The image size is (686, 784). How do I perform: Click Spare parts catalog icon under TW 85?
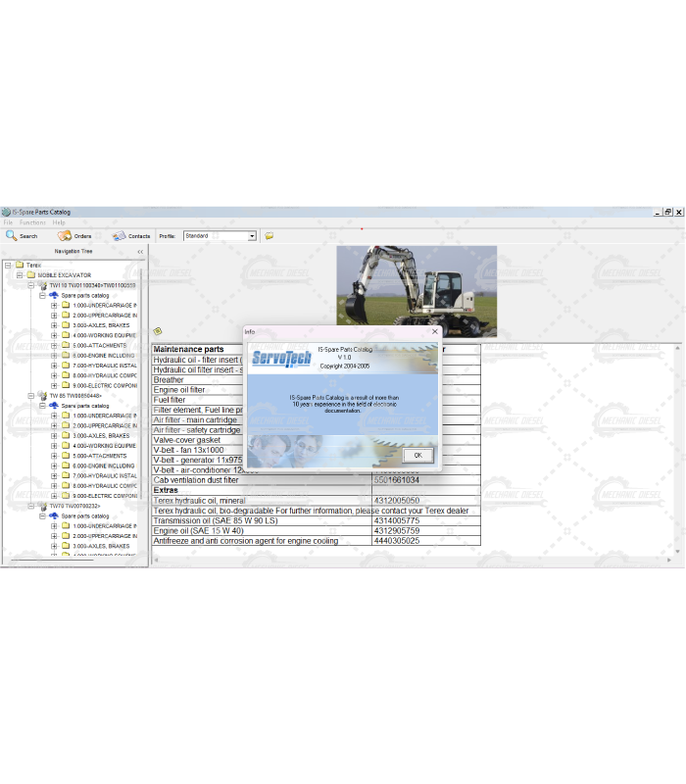(53, 405)
